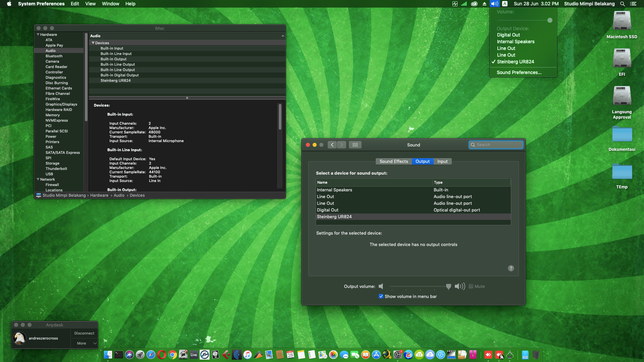644x362 pixels.
Task: Click the Creative Cloud menu bar icon
Action: click(474, 4)
